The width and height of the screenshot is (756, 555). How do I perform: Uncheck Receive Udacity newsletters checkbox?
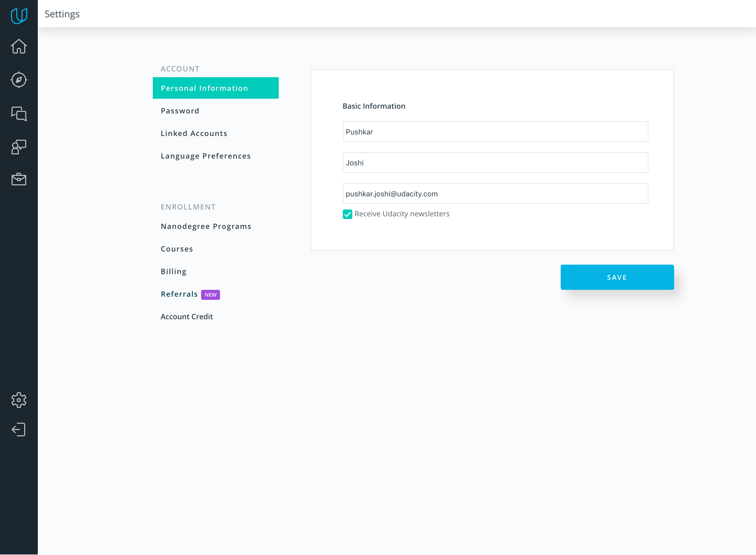pos(348,214)
